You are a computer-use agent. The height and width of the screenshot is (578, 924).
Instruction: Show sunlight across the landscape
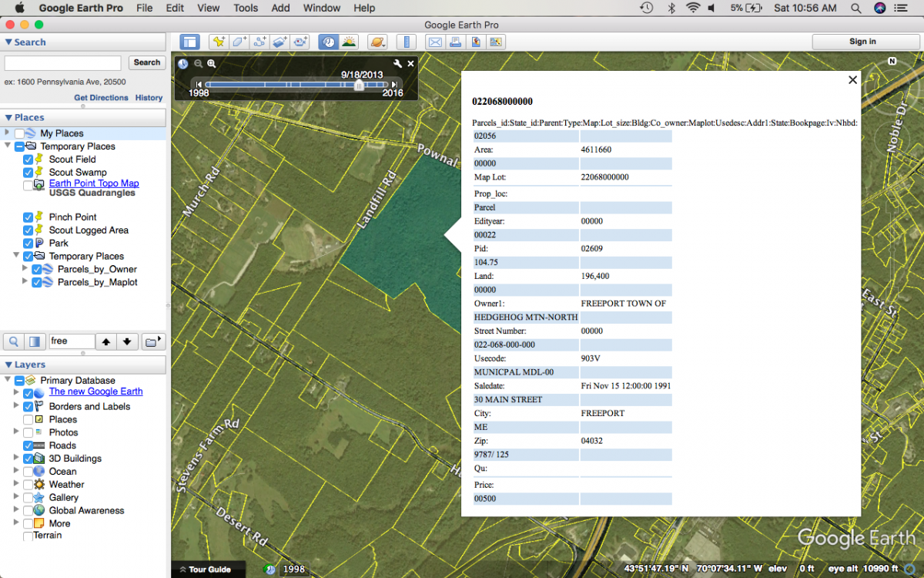click(x=349, y=42)
